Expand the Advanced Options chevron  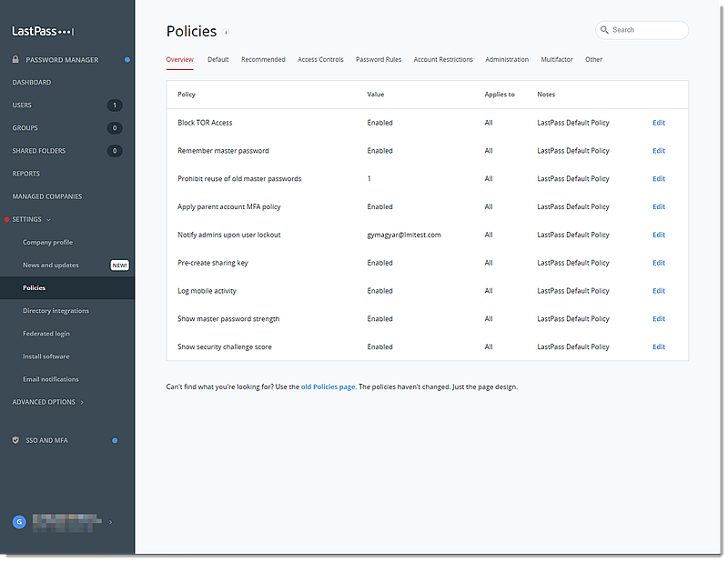coord(82,402)
